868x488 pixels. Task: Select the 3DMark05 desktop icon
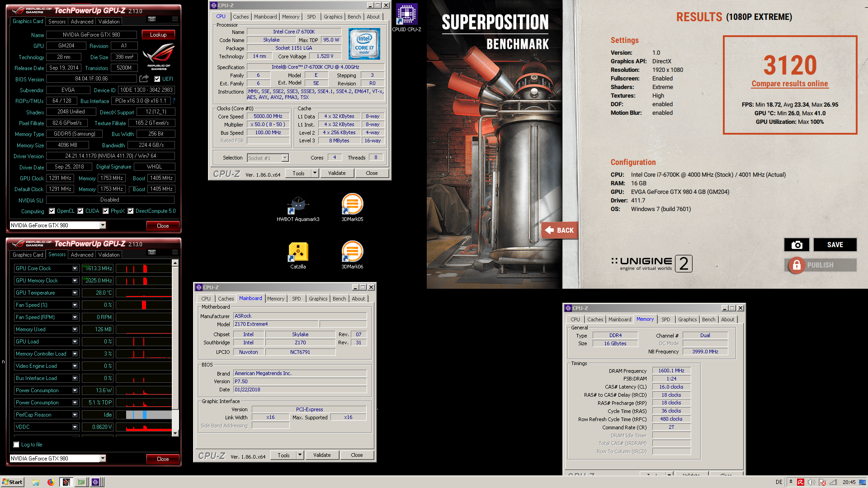pyautogui.click(x=352, y=207)
